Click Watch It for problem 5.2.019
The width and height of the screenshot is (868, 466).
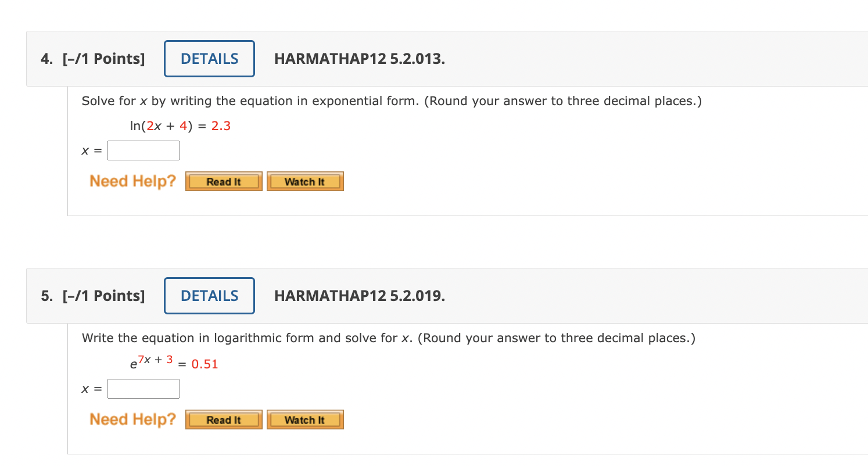coord(304,419)
